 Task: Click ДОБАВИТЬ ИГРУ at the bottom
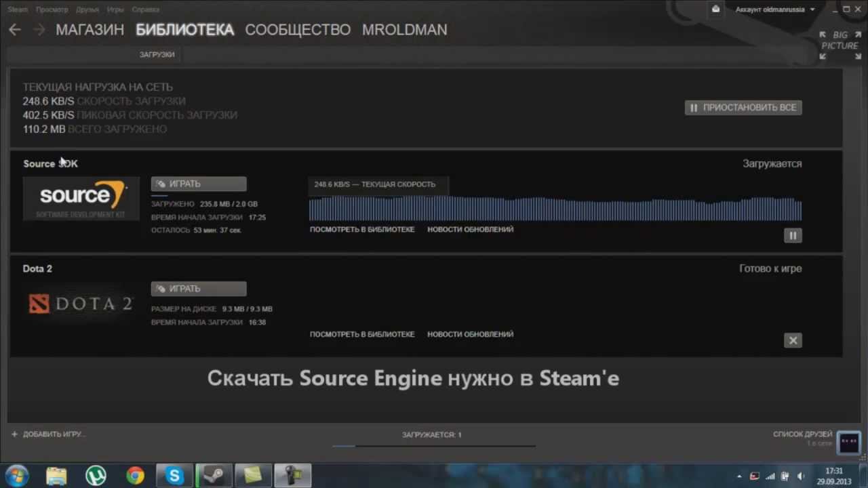[49, 434]
